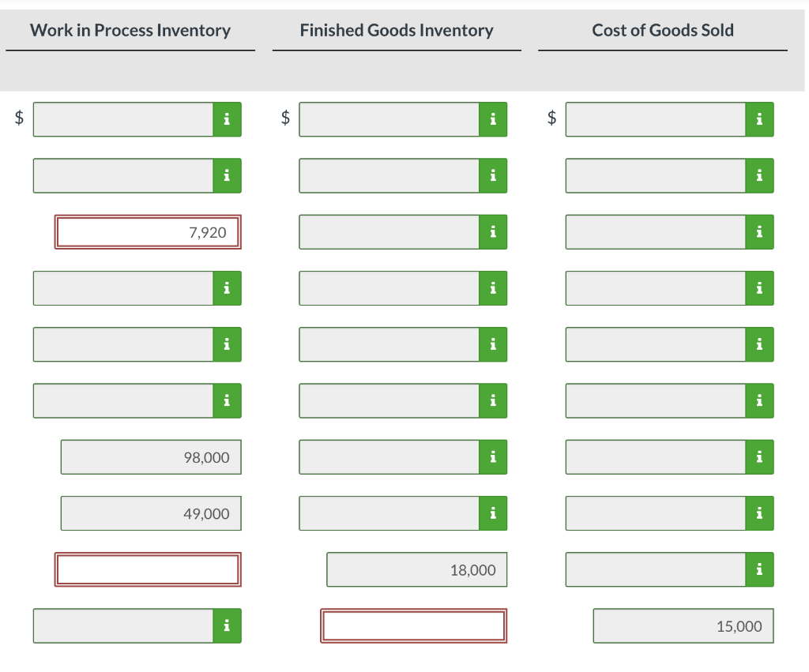This screenshot has width=809, height=672.
Task: Click the info icon in the second Work in Process row
Action: (227, 175)
